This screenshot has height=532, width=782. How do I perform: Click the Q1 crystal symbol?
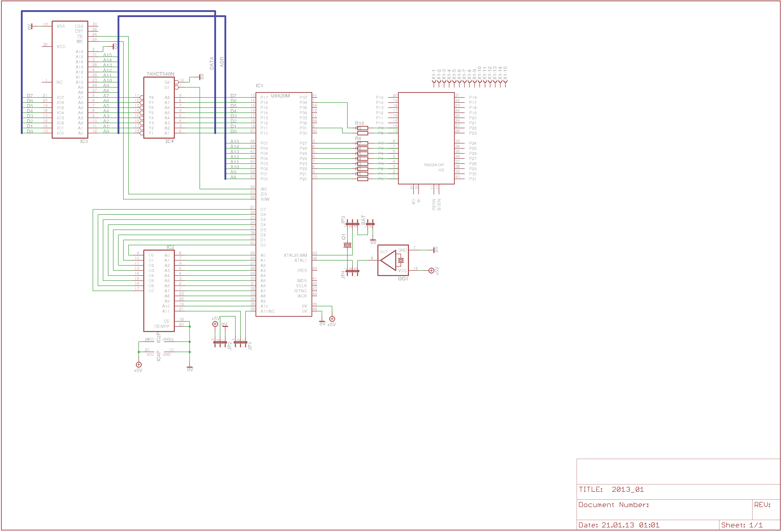(347, 245)
